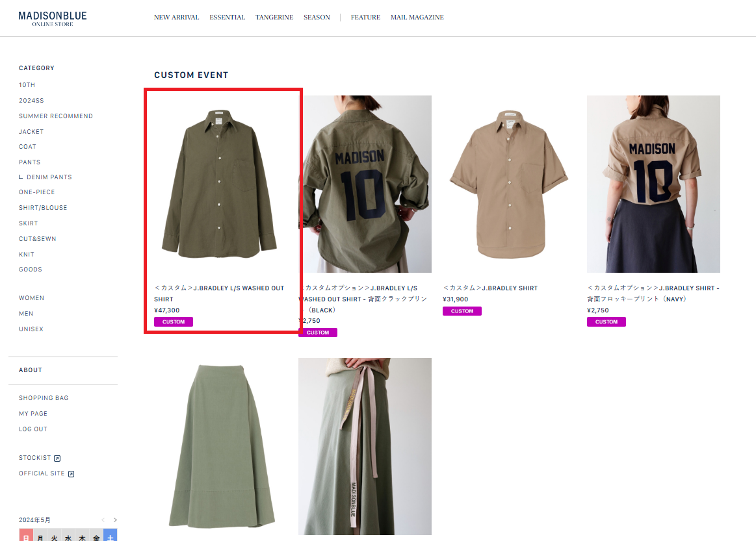The height and width of the screenshot is (541, 756).
Task: Open the 背面クラックプリント (BLACK) option title
Action: tap(363, 299)
